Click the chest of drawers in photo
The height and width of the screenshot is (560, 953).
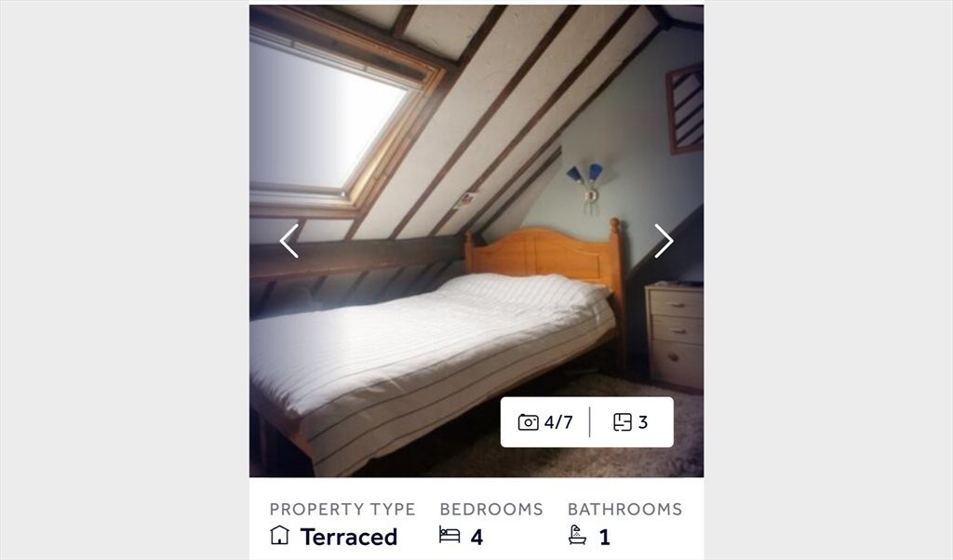675,336
